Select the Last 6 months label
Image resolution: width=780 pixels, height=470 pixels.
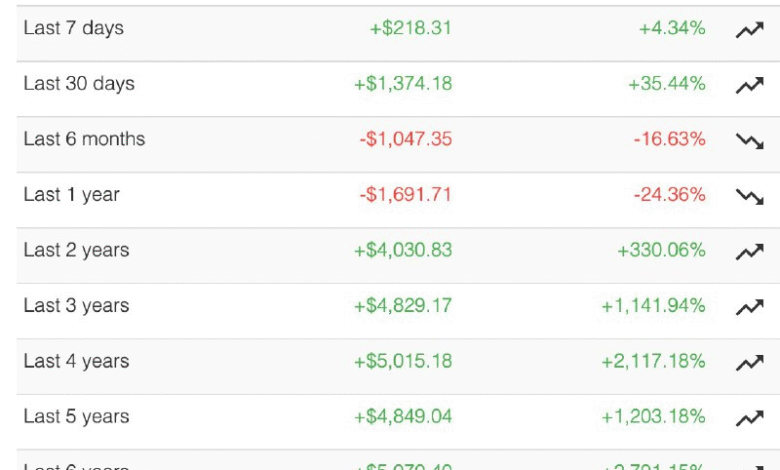tap(84, 139)
